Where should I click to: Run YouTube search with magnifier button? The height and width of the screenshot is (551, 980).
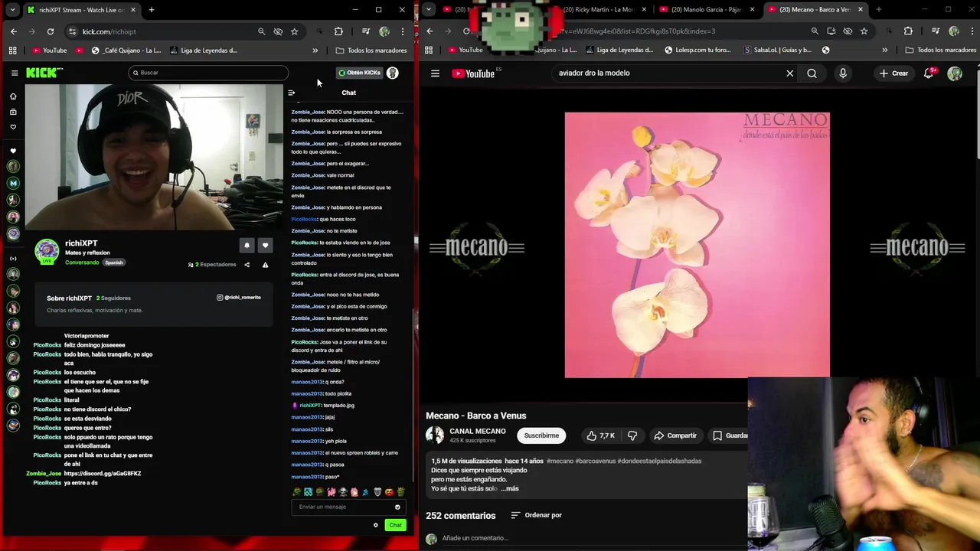tap(812, 73)
